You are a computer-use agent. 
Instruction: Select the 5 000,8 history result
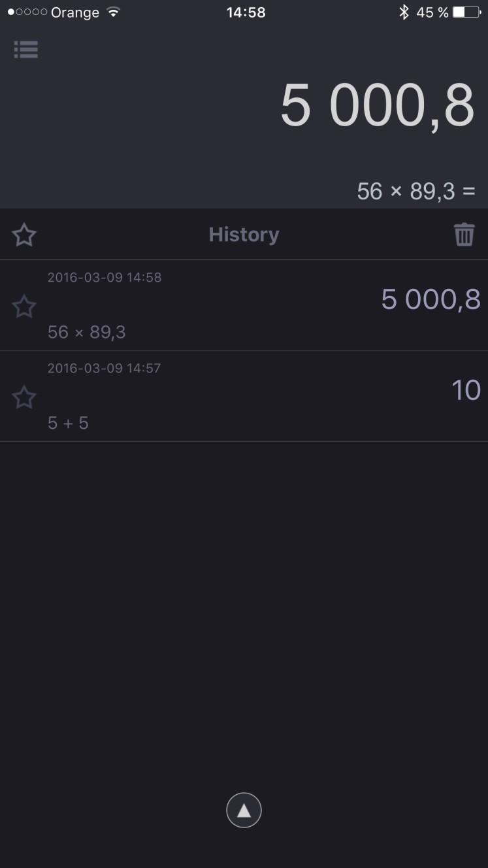[431, 299]
